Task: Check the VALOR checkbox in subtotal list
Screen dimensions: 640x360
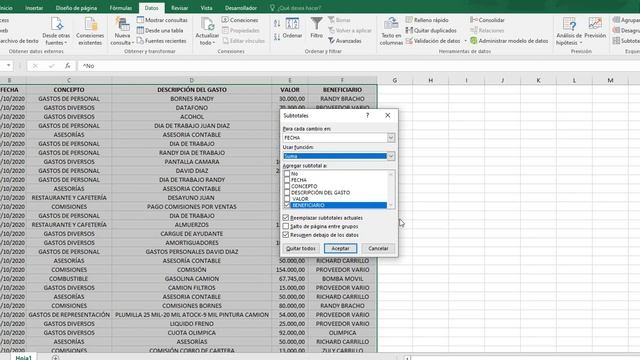Action: pos(287,199)
